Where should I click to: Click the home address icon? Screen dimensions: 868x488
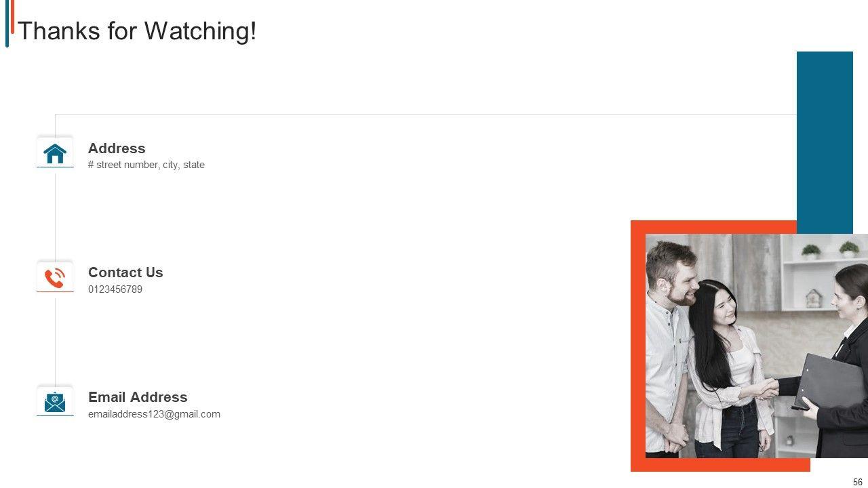coord(55,153)
